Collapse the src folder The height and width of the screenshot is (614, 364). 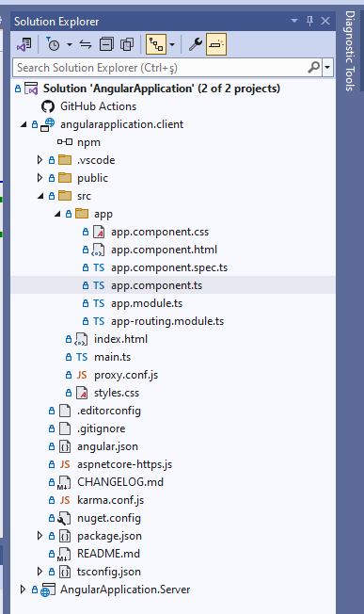tap(40, 196)
